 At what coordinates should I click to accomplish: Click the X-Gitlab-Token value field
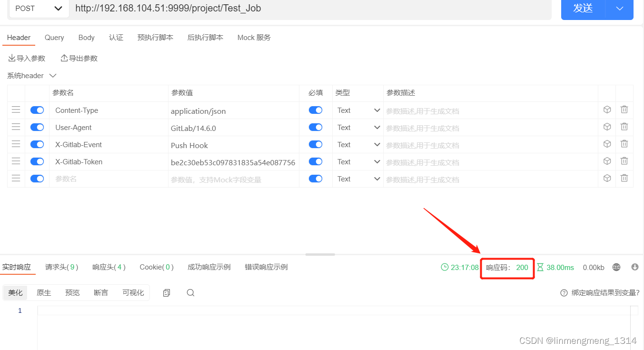233,162
